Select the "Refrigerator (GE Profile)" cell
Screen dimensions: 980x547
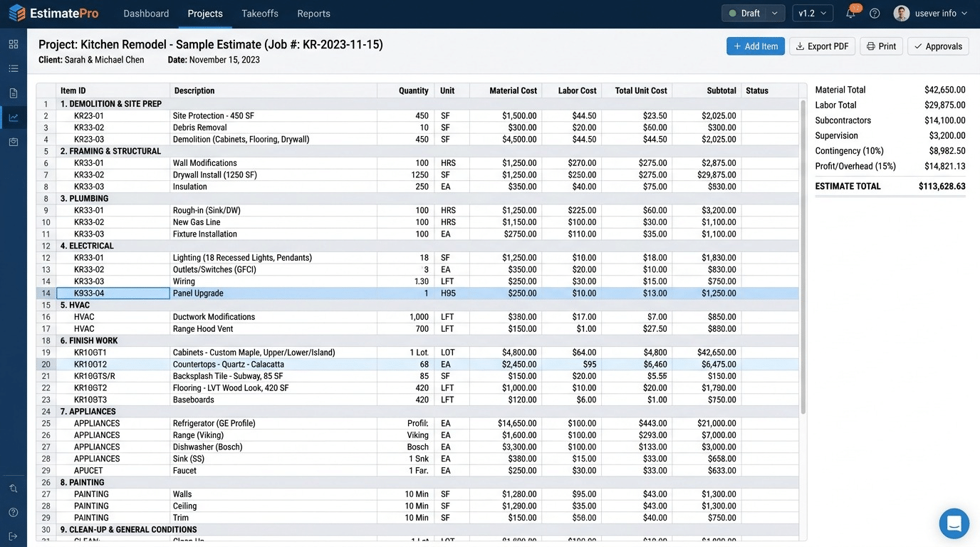[273, 423]
